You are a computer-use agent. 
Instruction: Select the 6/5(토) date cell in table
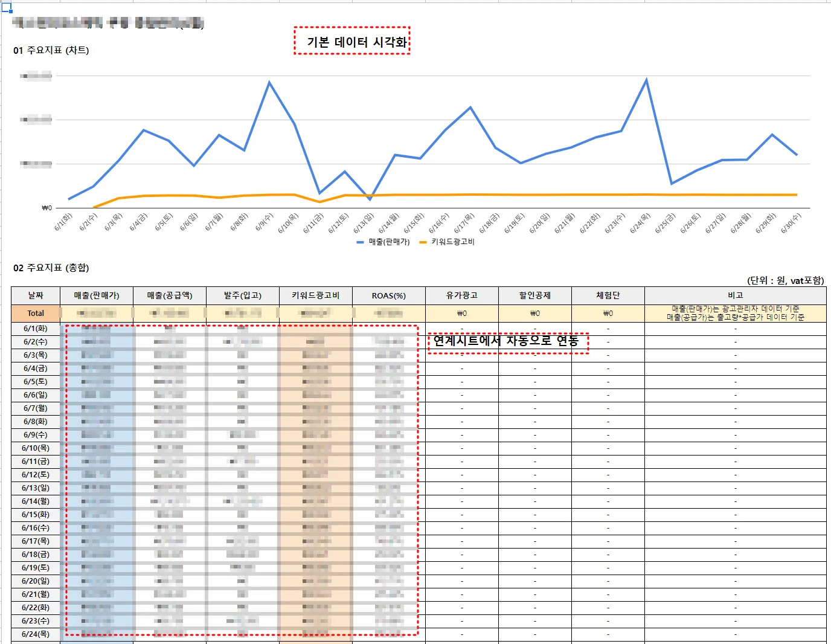(36, 382)
